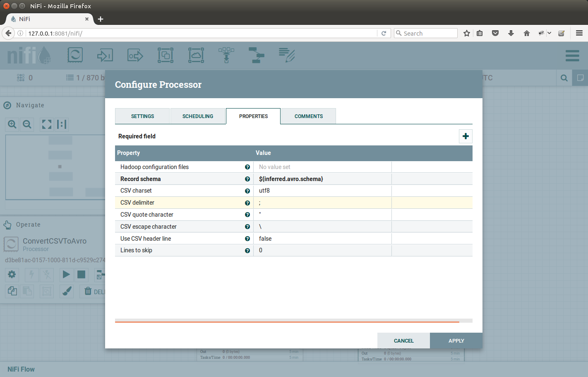This screenshot has width=588, height=377.
Task: Click Firefox home icon
Action: [527, 33]
